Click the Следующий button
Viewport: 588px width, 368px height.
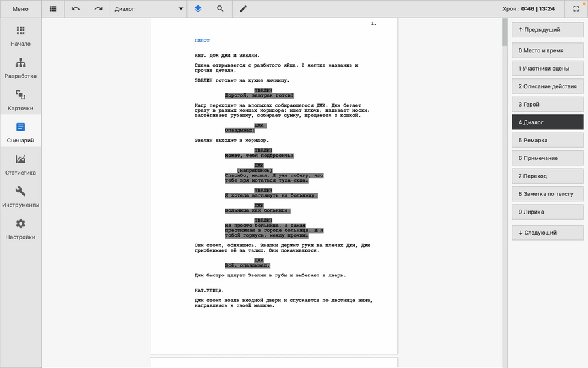pyautogui.click(x=547, y=233)
